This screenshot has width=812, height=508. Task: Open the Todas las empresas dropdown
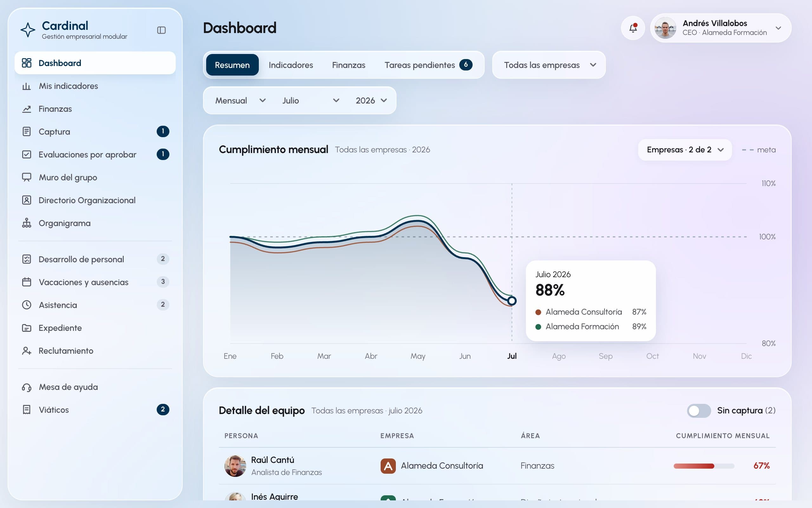[x=549, y=65]
